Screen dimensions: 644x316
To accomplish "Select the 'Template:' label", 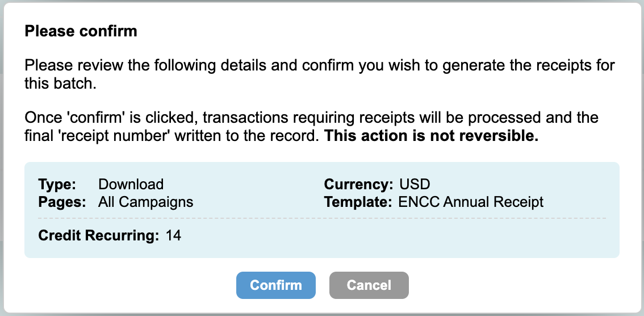I will pos(358,202).
